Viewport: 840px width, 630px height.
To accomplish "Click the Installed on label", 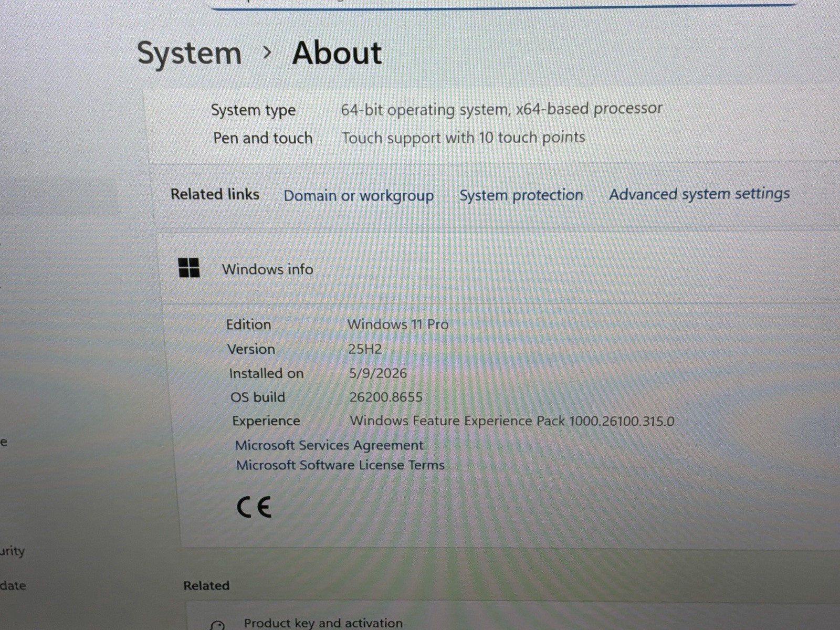I will (266, 373).
